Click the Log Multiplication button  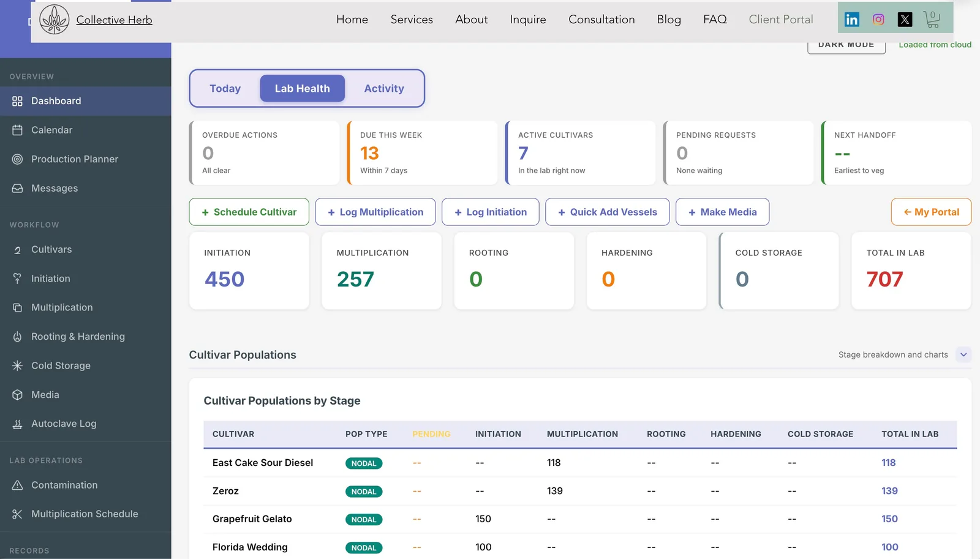click(375, 212)
